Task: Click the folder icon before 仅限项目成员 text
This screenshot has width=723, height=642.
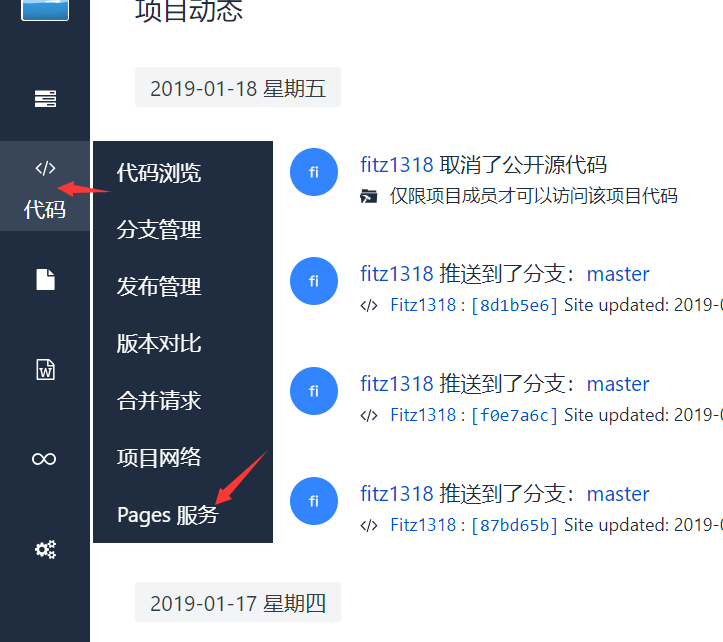Action: point(368,196)
